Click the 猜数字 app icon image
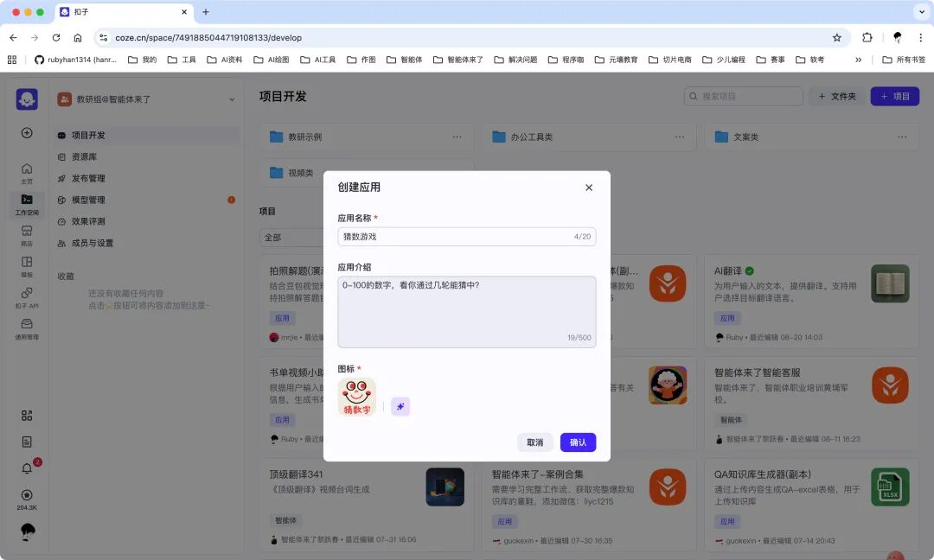 [357, 397]
